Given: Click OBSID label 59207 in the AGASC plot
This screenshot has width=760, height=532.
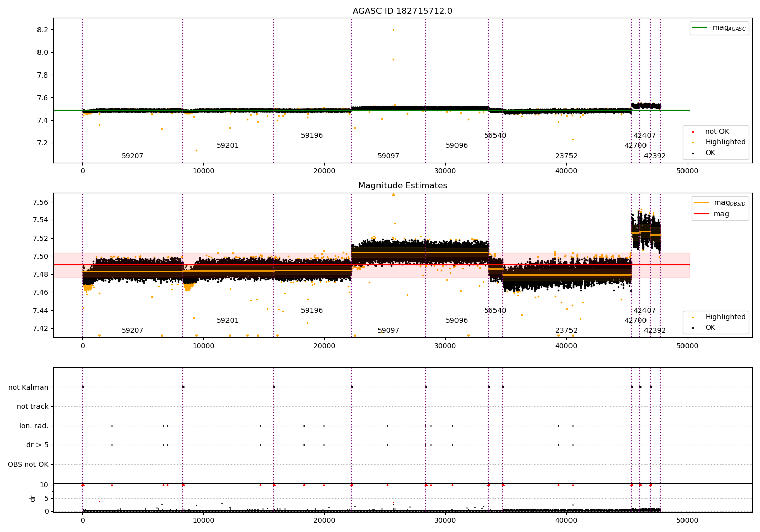Looking at the screenshot, I should pyautogui.click(x=133, y=156).
